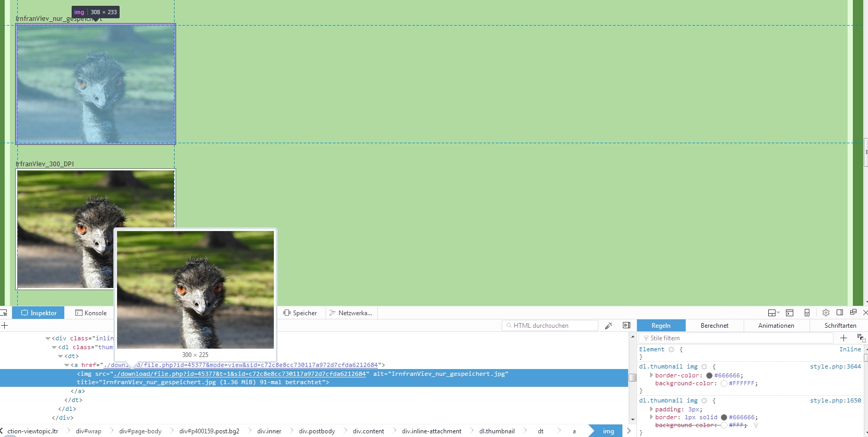Collapse the dt node in markup tree
Viewport: 868px width, 437px height.
click(61, 356)
